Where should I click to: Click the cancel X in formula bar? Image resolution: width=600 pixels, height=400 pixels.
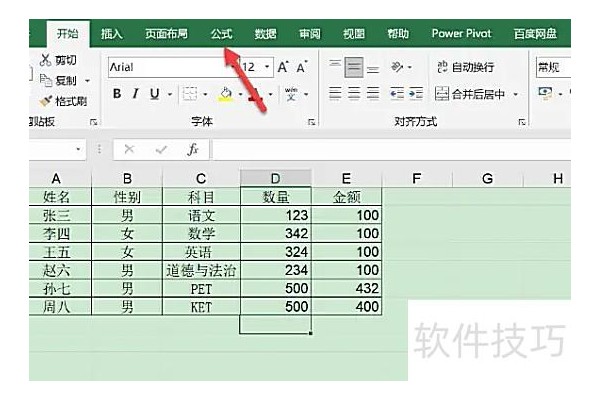pos(129,149)
